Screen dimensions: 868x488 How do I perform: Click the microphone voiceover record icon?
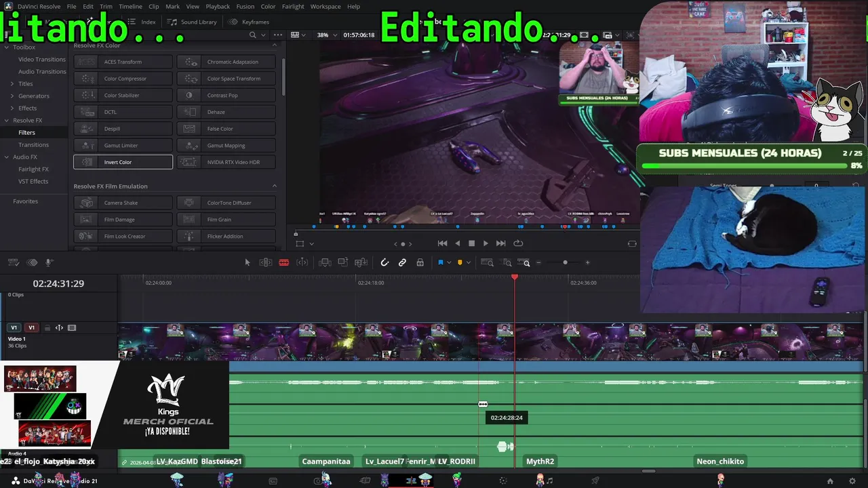coord(49,262)
